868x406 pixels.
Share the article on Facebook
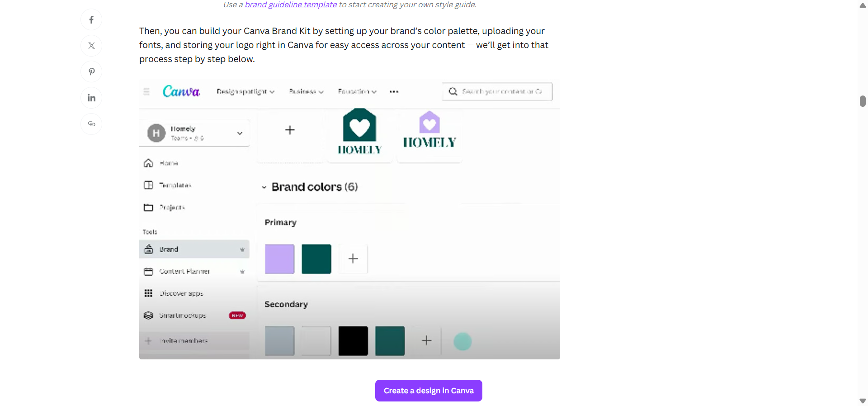coord(91,20)
